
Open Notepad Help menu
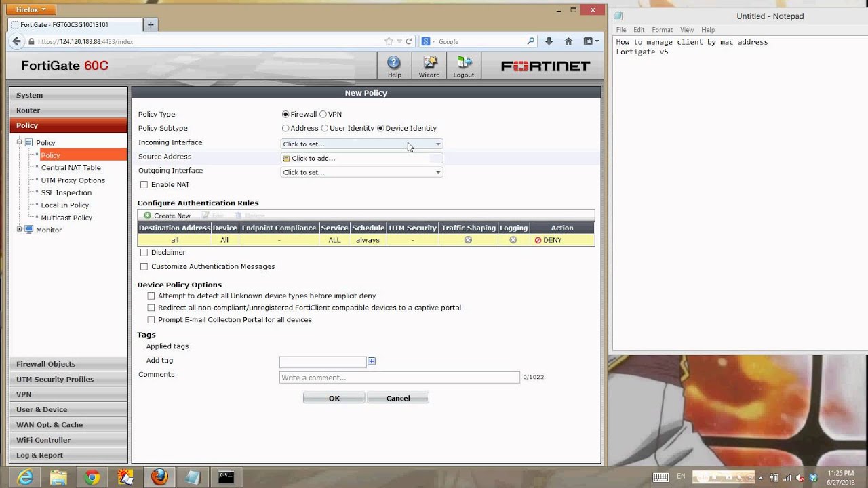(x=708, y=30)
